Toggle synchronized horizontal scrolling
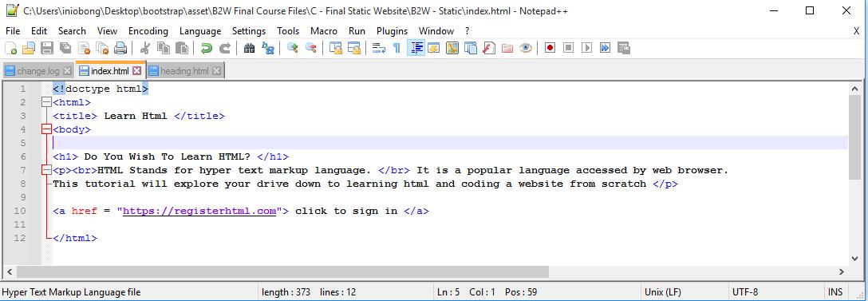Screen dimensions: 868x301 (353, 48)
